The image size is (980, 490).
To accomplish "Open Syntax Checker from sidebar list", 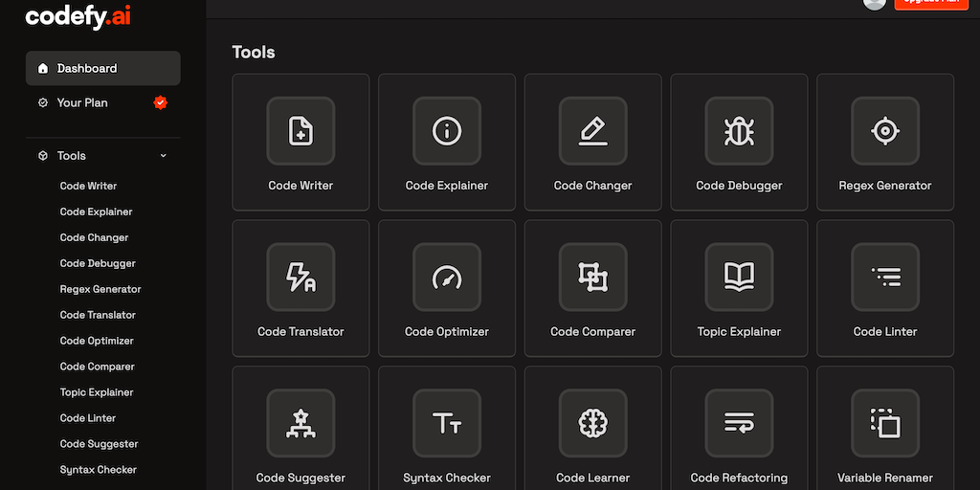I will coord(99,470).
